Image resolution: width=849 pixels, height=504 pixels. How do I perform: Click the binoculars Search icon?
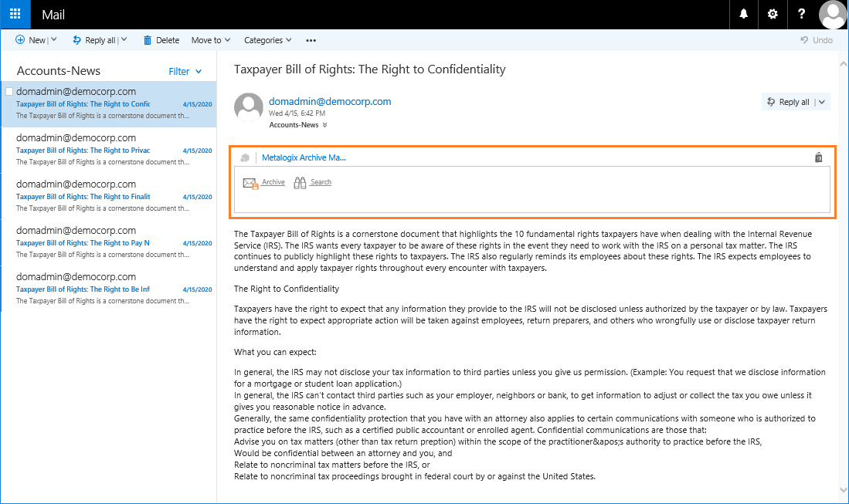point(301,183)
